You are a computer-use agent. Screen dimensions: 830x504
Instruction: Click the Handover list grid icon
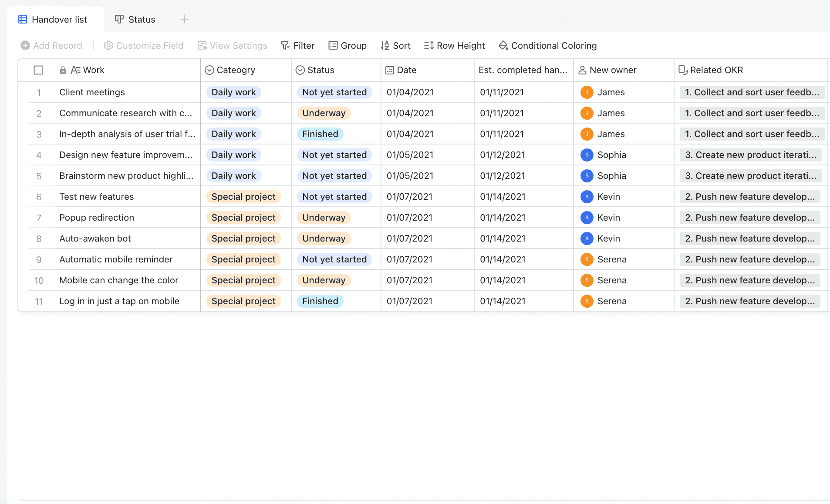pyautogui.click(x=23, y=20)
